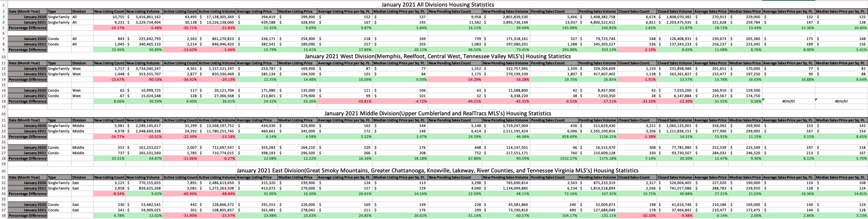Select the East Division Housing Statistics title
Screen dimensions: 868x219
click(438, 171)
